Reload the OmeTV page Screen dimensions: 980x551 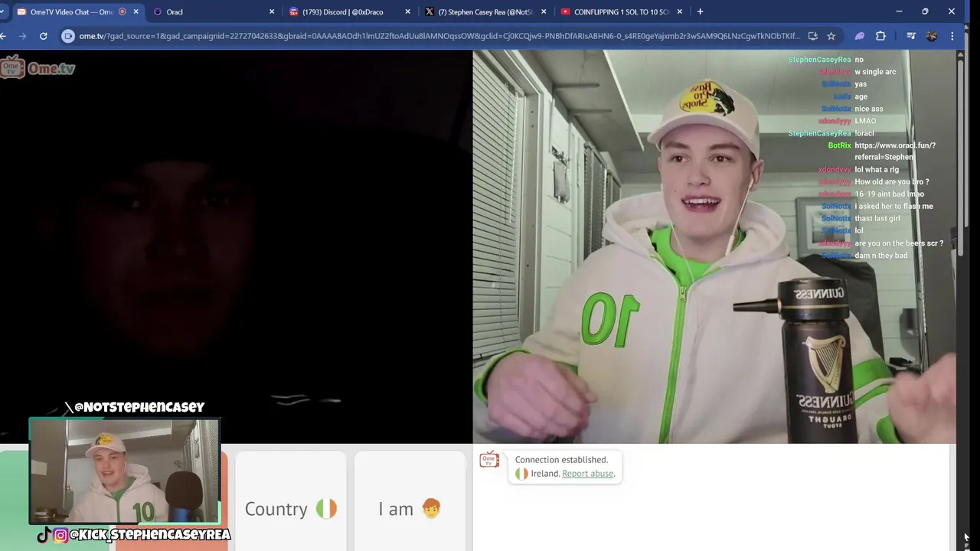pyautogui.click(x=44, y=36)
